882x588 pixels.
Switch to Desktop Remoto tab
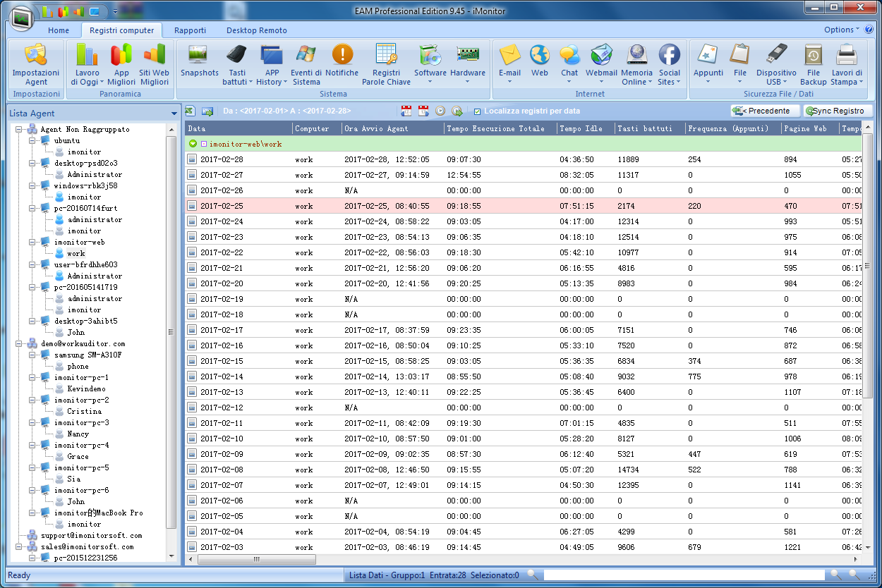click(x=256, y=30)
